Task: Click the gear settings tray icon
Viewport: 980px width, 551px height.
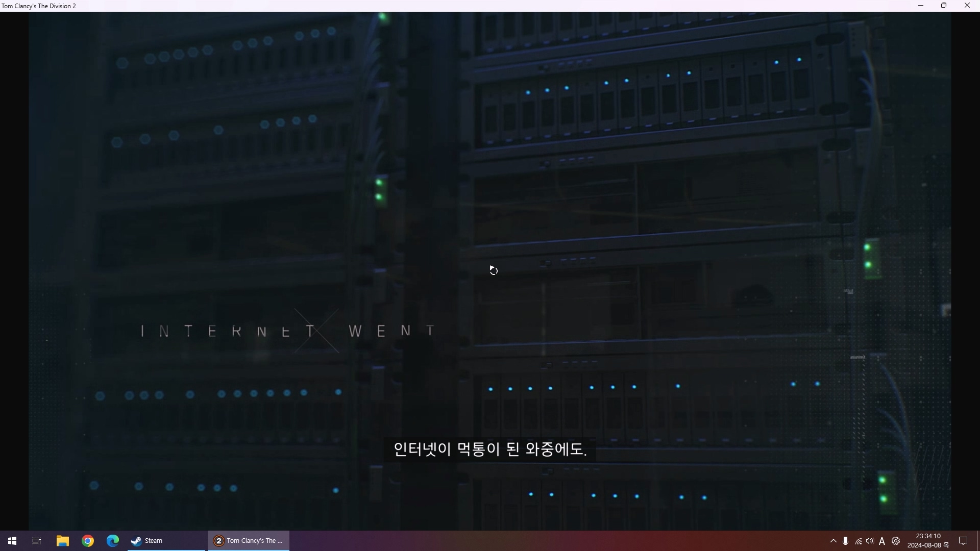Action: pyautogui.click(x=896, y=541)
